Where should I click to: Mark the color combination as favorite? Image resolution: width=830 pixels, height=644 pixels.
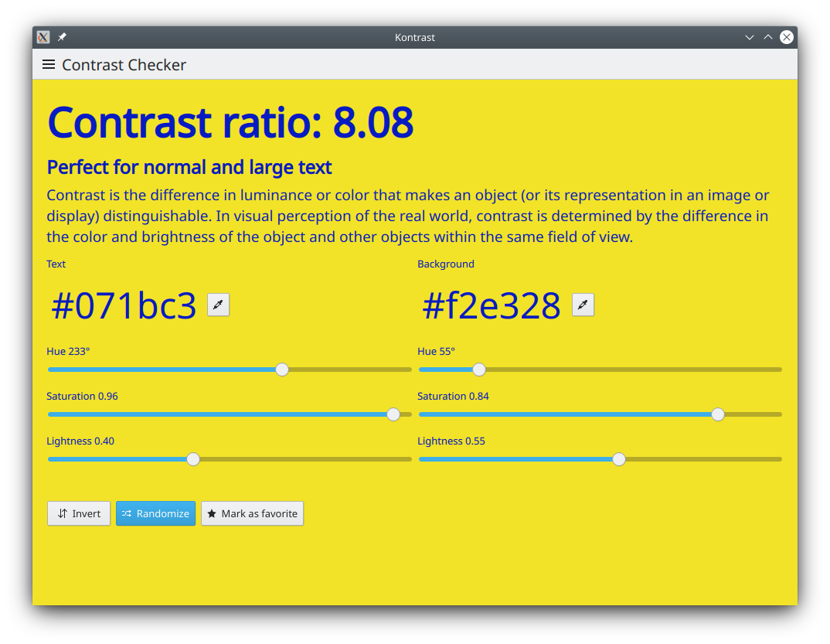tap(252, 513)
